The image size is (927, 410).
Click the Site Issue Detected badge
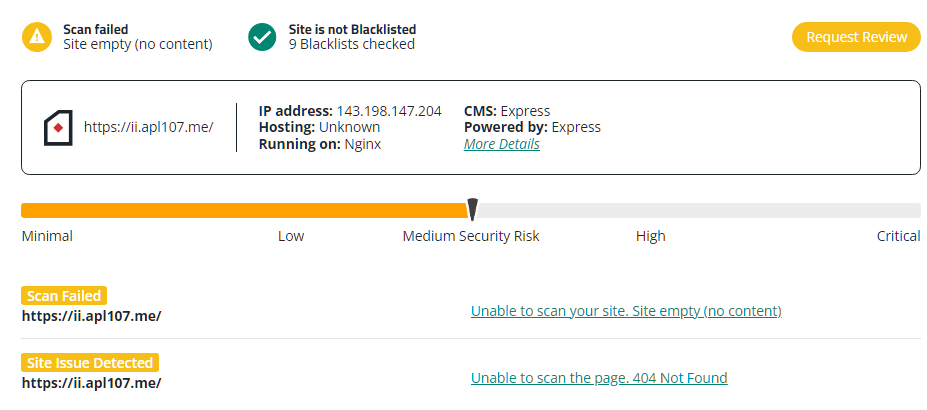click(90, 363)
